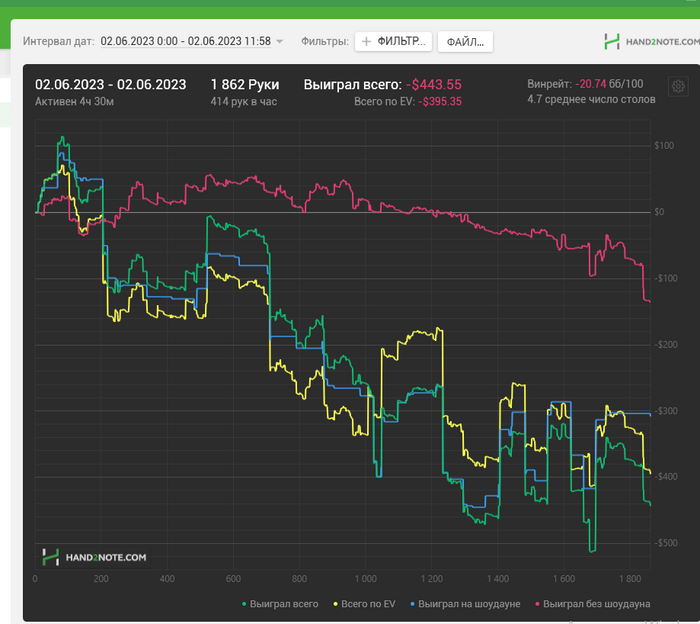Viewport: 700px width, 624px height.
Task: Expand the date interval dropdown arrow
Action: point(280,42)
